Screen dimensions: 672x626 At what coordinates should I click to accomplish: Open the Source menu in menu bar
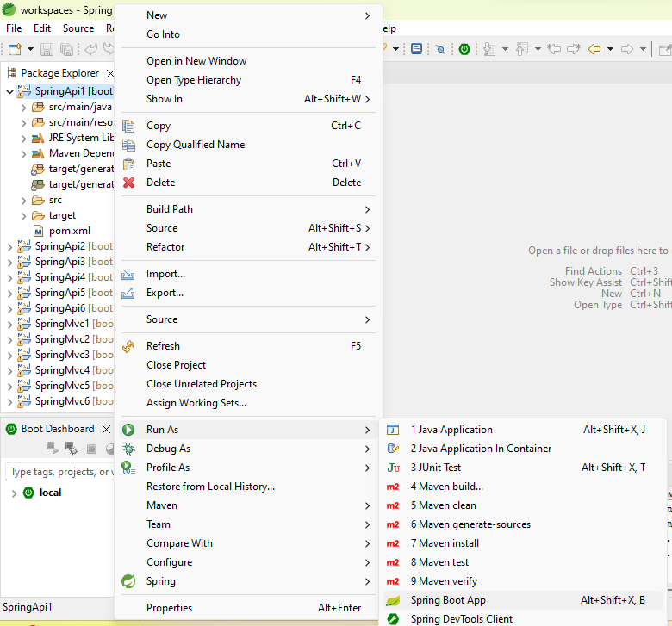coord(78,28)
